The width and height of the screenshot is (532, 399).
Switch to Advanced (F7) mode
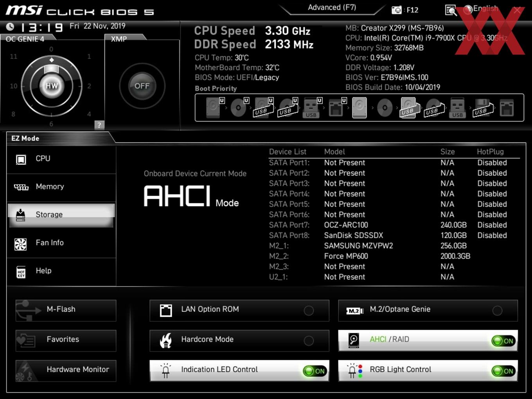point(332,7)
